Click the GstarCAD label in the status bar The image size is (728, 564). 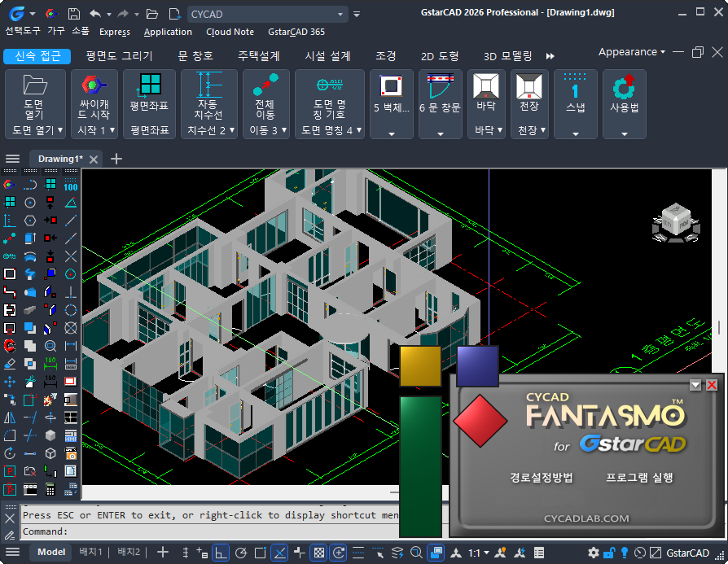687,553
